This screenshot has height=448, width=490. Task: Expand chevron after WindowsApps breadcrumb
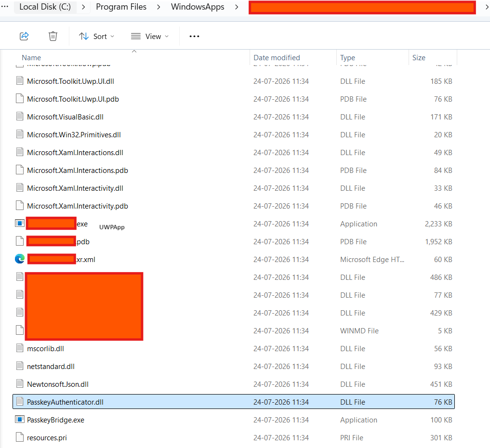(237, 7)
